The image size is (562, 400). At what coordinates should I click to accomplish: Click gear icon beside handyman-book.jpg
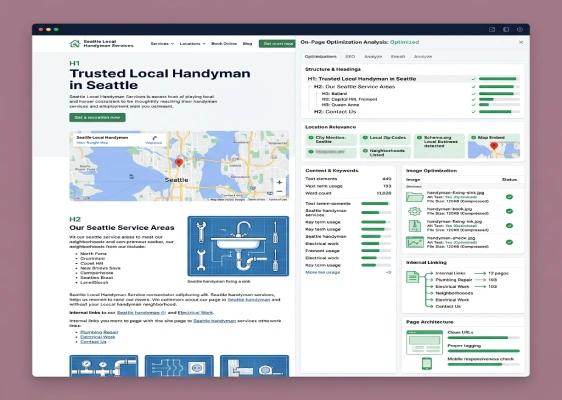415,211
